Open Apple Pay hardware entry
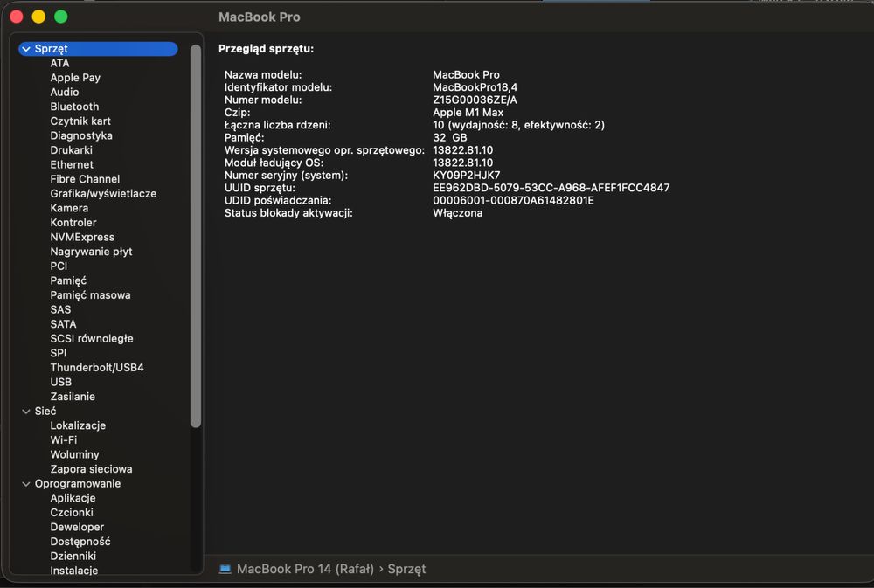The height and width of the screenshot is (588, 874). 75,78
